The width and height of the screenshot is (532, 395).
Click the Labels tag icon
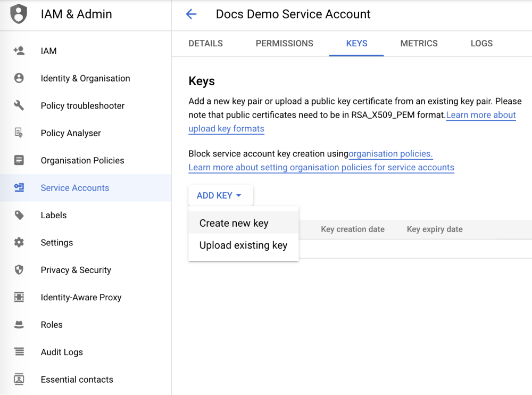coord(19,215)
